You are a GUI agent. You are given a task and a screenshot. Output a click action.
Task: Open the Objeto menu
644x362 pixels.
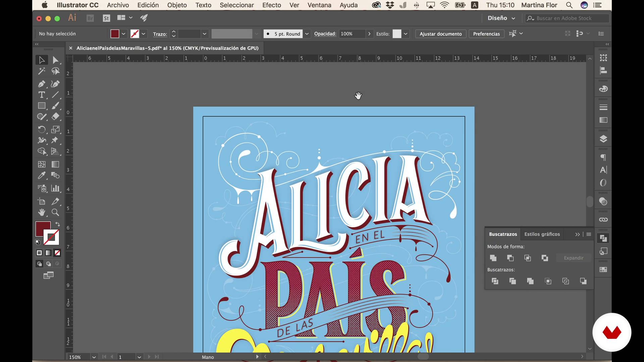click(x=177, y=5)
